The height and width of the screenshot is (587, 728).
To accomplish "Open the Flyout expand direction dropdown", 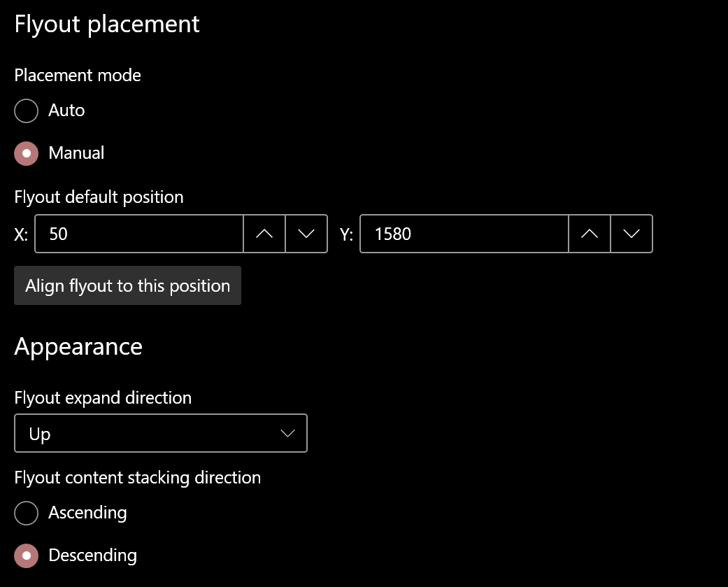I will coord(161,433).
